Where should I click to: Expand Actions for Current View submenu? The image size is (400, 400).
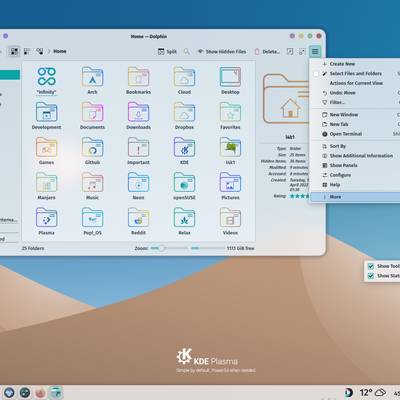click(x=355, y=83)
